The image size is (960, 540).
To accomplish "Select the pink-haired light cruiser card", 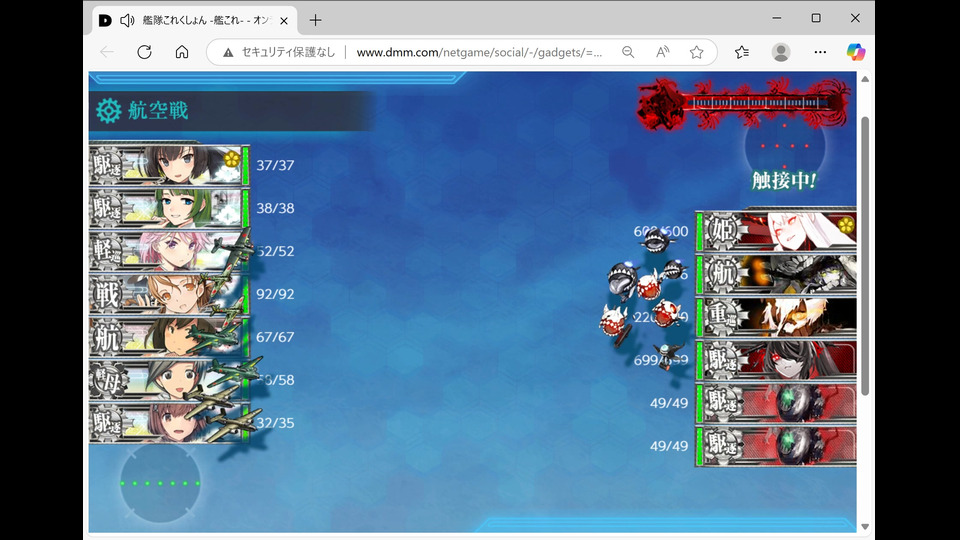I will [x=169, y=250].
